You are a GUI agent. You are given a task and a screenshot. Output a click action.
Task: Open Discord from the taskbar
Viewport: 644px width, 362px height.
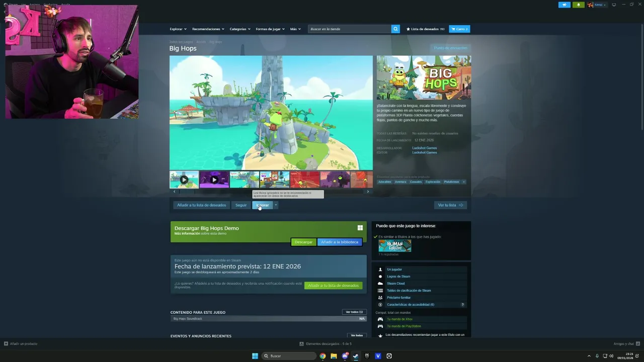(x=345, y=356)
